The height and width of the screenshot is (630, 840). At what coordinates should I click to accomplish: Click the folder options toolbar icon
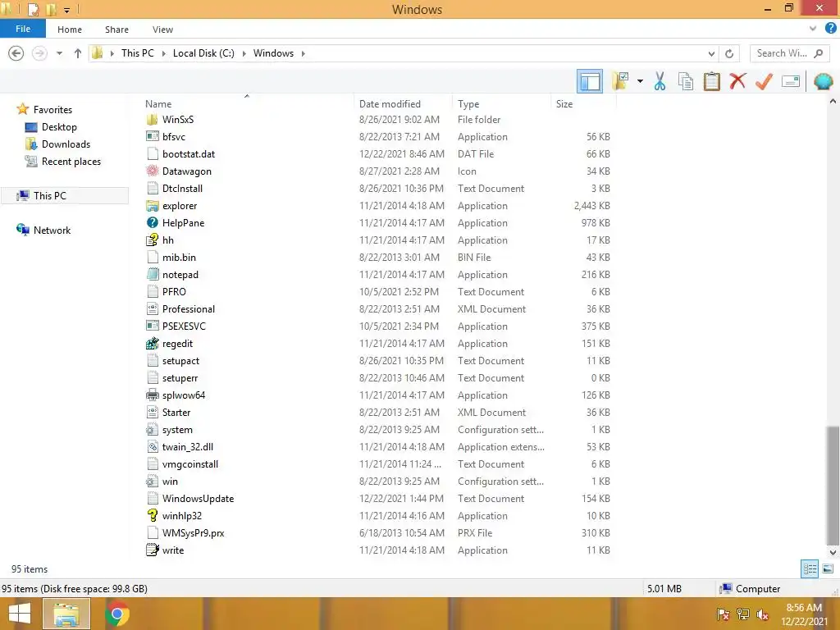(620, 81)
